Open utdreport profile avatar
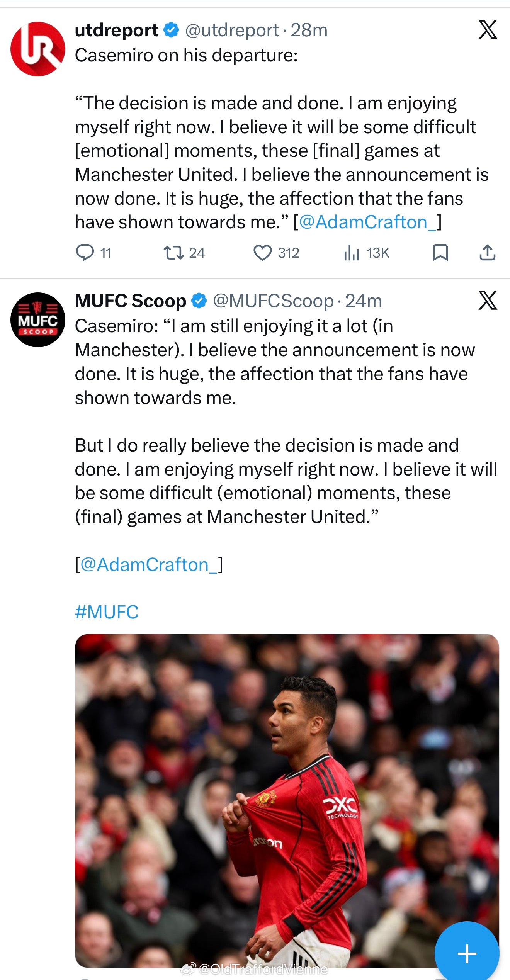The height and width of the screenshot is (980, 510). tap(38, 49)
